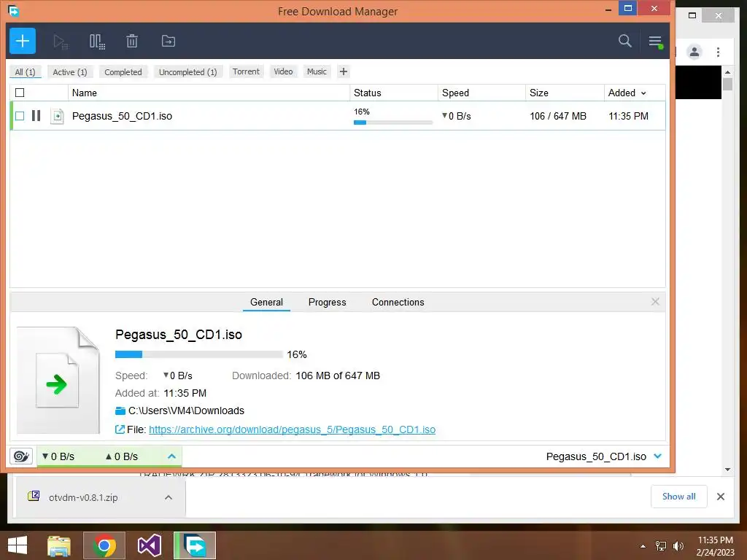Click the large file thumbnail in details
This screenshot has width=747, height=560.
pos(58,380)
